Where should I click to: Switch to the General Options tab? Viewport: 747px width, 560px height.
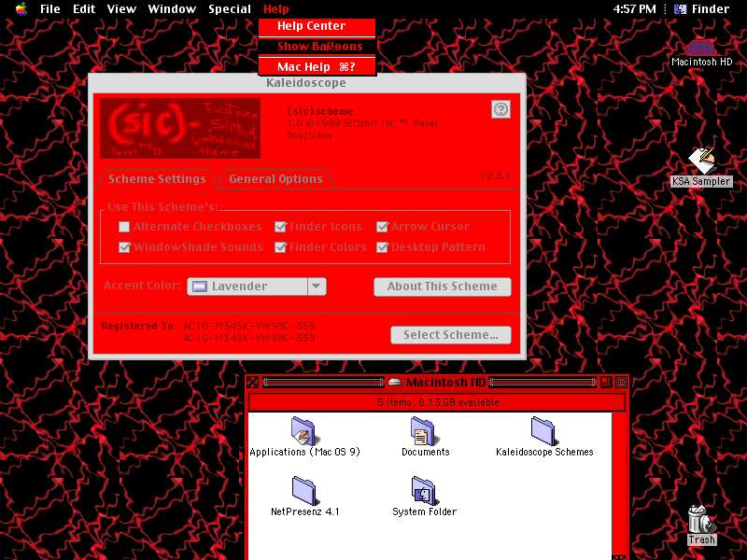275,179
